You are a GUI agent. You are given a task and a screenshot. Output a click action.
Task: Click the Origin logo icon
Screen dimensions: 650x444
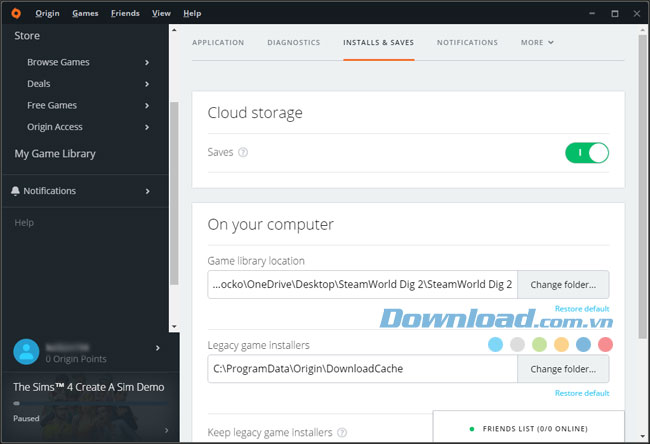coord(15,13)
